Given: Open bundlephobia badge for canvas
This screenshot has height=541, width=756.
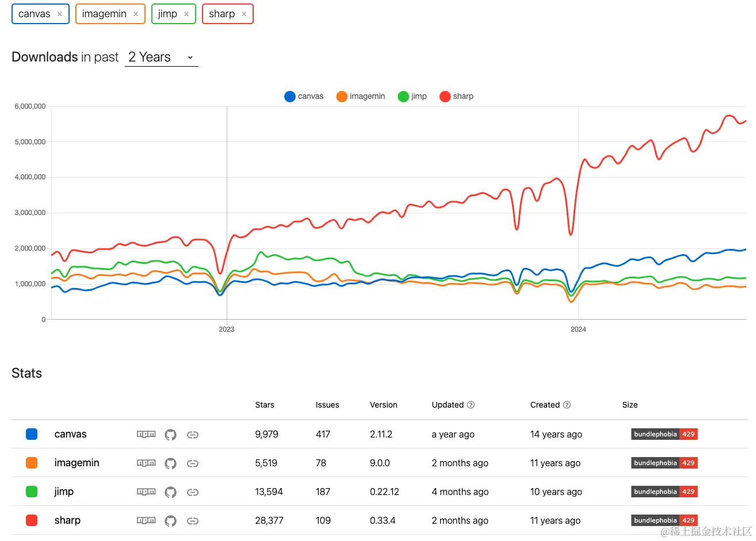Looking at the screenshot, I should coord(665,434).
